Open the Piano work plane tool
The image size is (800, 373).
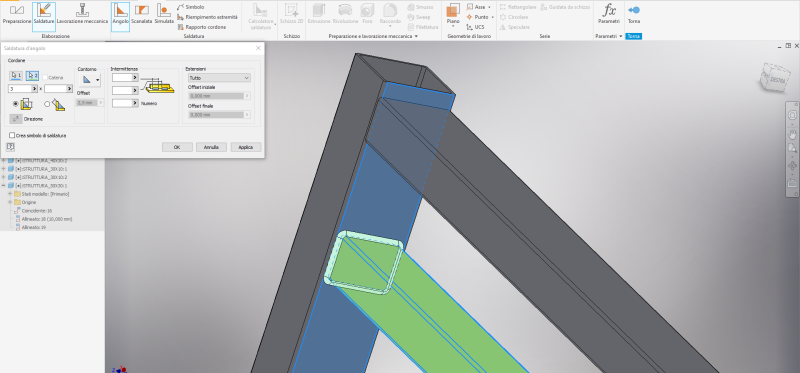453,14
